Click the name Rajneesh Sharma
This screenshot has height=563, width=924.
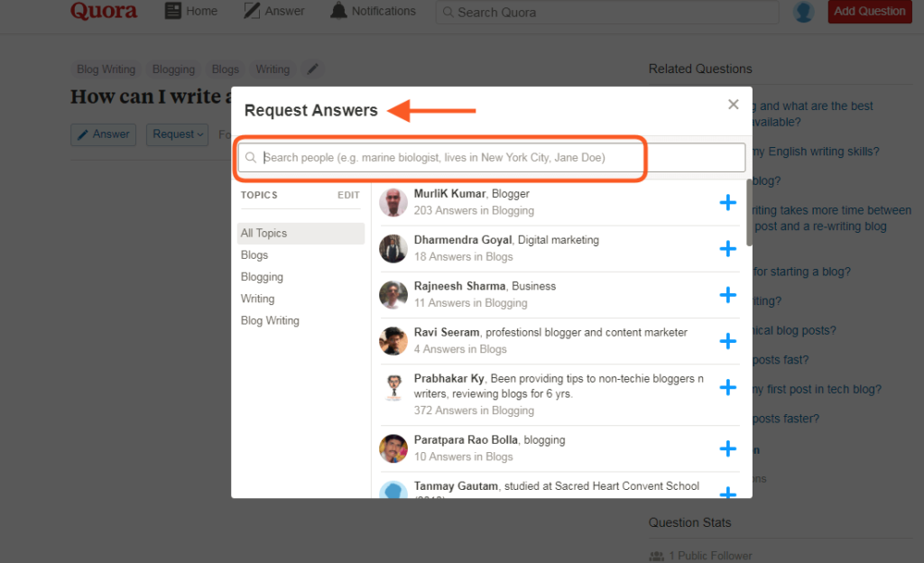click(459, 286)
